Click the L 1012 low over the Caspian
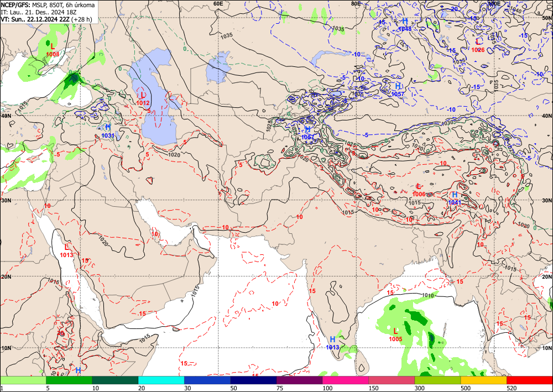 (143, 99)
